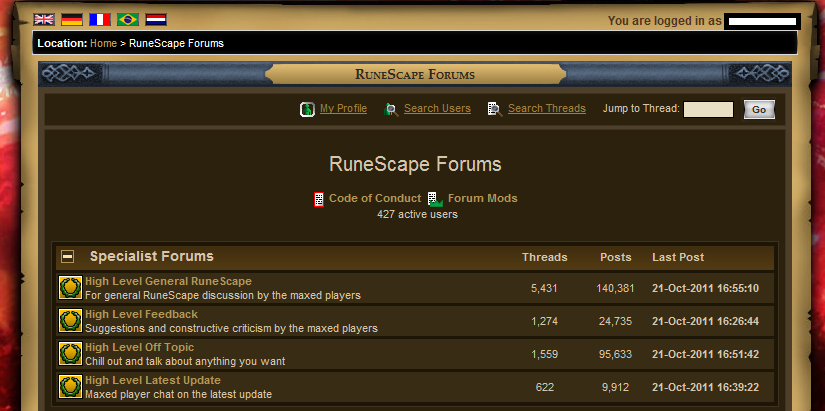This screenshot has width=825, height=411.
Task: Click the Threads column header
Action: pos(545,257)
